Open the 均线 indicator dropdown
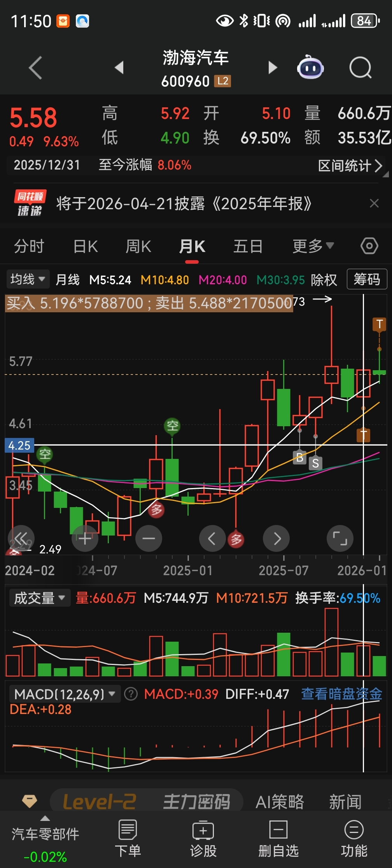The height and width of the screenshot is (868, 392). [x=28, y=279]
